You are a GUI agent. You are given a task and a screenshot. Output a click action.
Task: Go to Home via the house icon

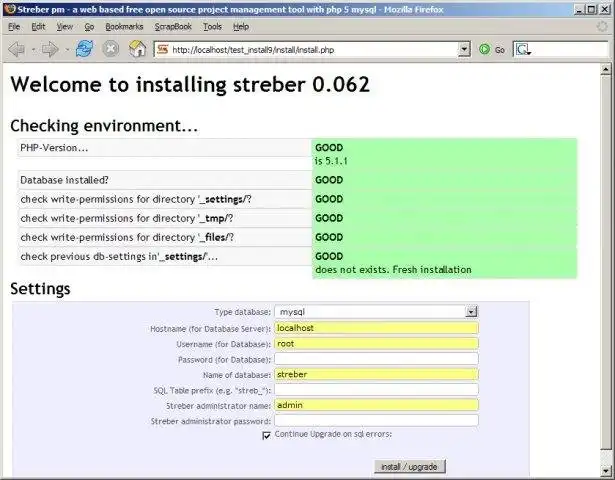pos(137,49)
